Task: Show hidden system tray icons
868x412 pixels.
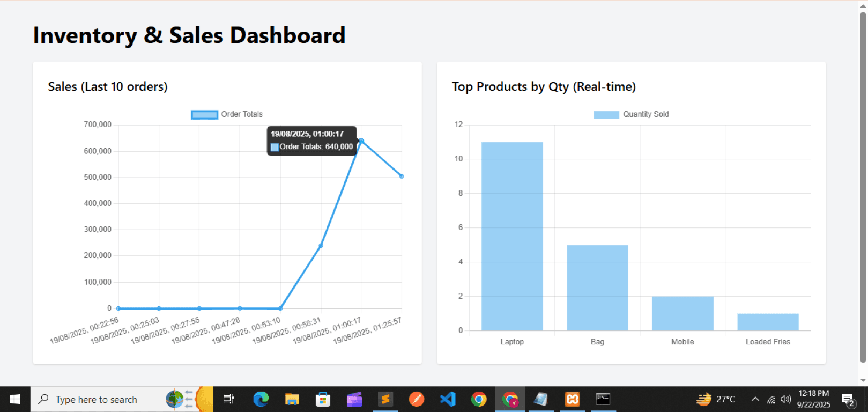Action: (x=755, y=399)
